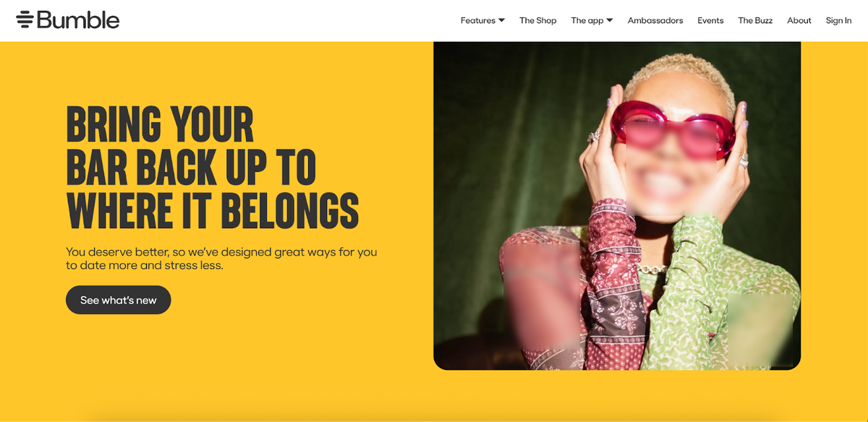Navigate to The Buzz

click(x=755, y=20)
